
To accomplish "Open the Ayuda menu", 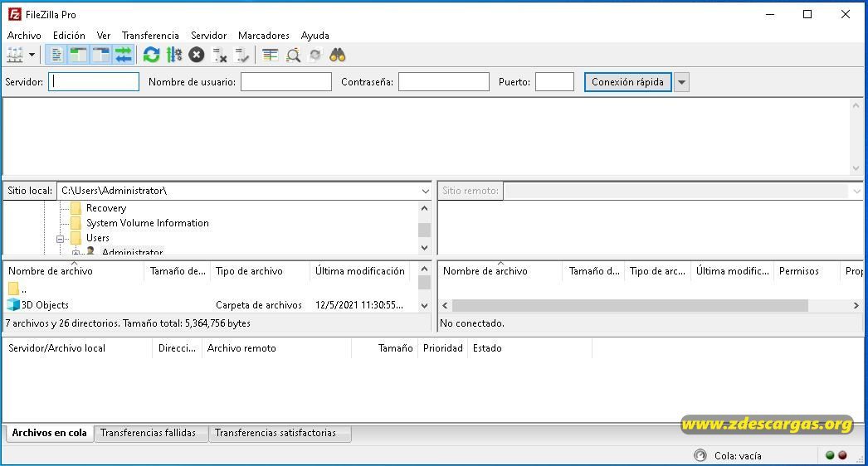I will tap(315, 36).
